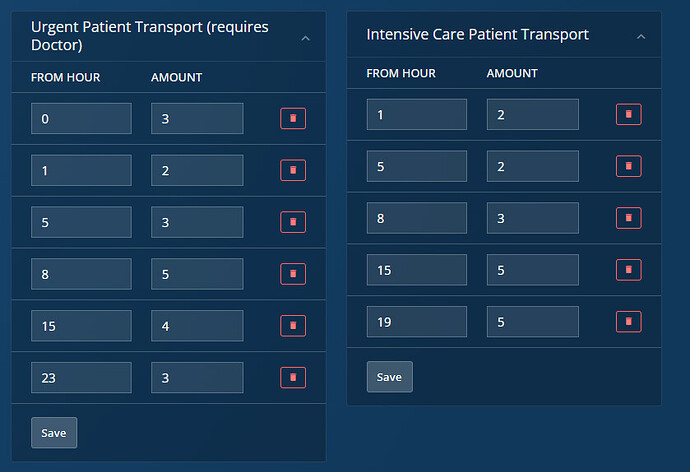Viewport: 690px width, 472px height.
Task: Save the Intensive Care Patient Transport settings
Action: [x=389, y=377]
